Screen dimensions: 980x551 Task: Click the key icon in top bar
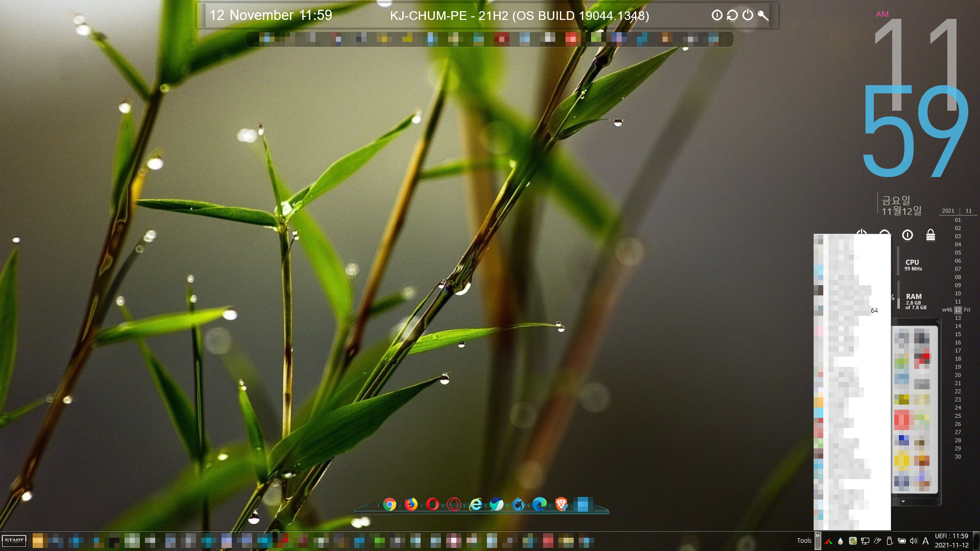763,15
